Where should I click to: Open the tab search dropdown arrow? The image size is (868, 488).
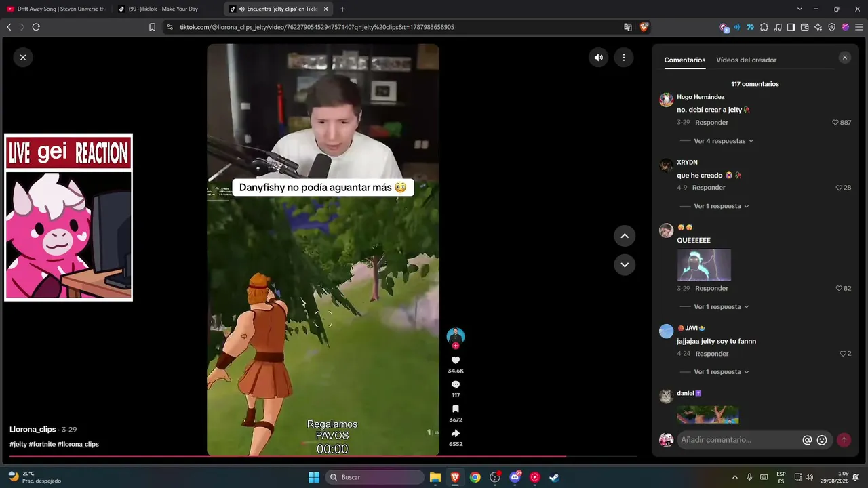point(800,9)
